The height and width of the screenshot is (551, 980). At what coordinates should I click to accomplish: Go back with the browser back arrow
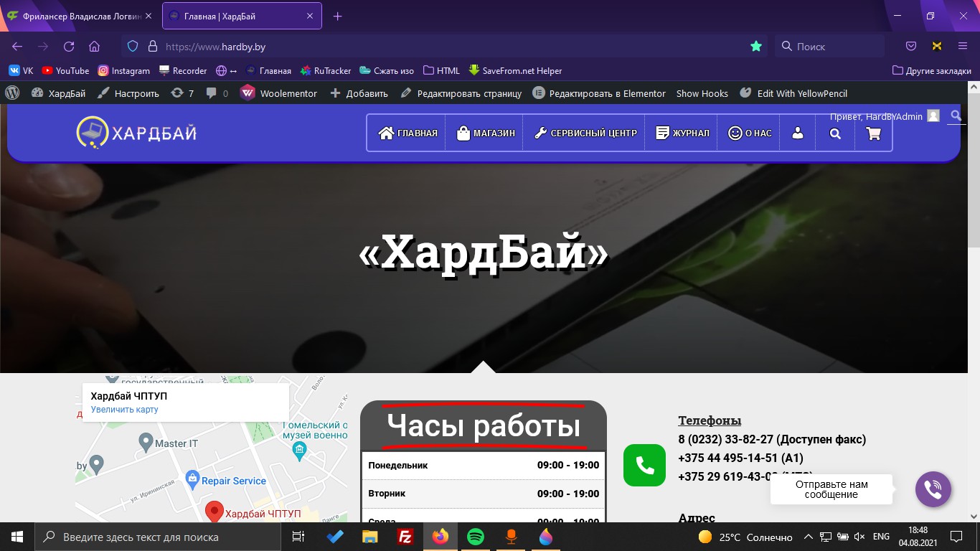pyautogui.click(x=17, y=47)
